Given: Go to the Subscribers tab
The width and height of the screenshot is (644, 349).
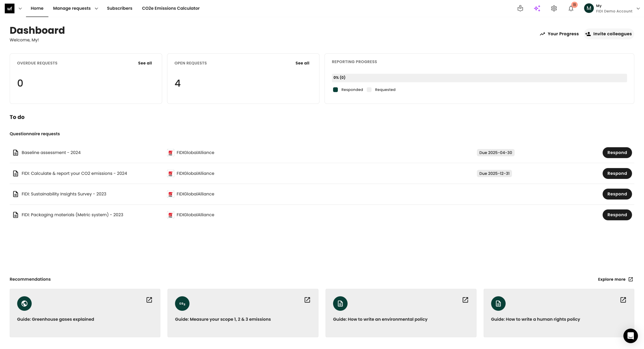Looking at the screenshot, I should click(119, 8).
